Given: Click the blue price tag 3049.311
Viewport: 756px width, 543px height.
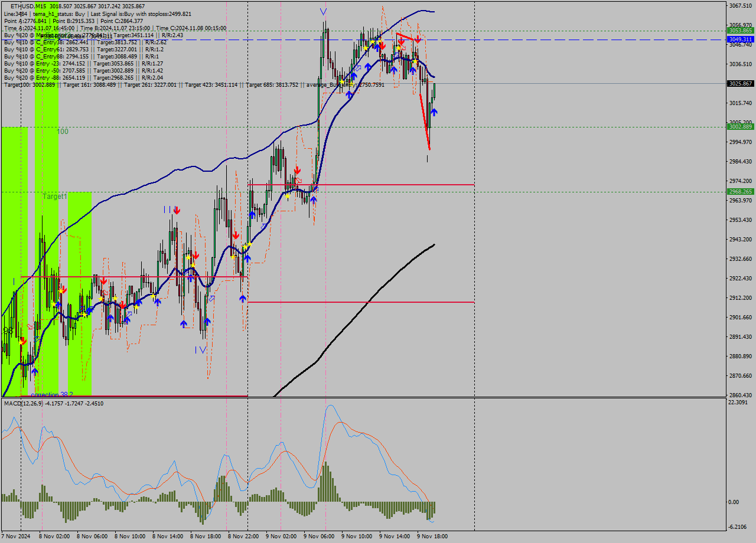Looking at the screenshot, I should (741, 39).
